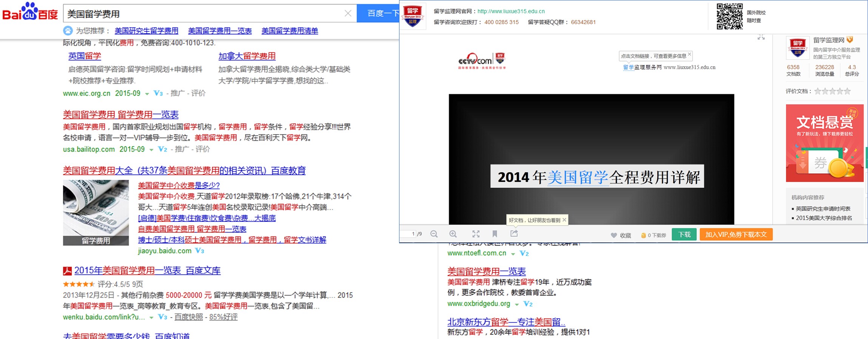Click the zoom out magnifier icon
868x339 pixels.
click(434, 234)
